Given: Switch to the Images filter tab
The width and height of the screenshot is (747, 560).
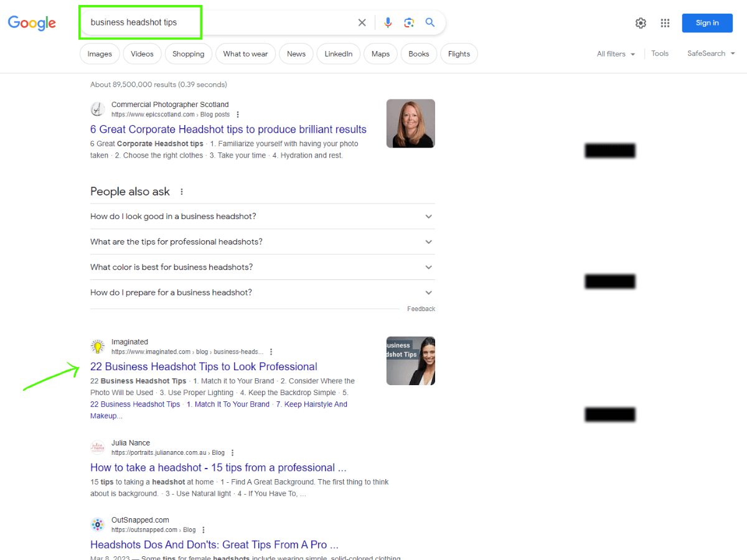Looking at the screenshot, I should coord(100,54).
